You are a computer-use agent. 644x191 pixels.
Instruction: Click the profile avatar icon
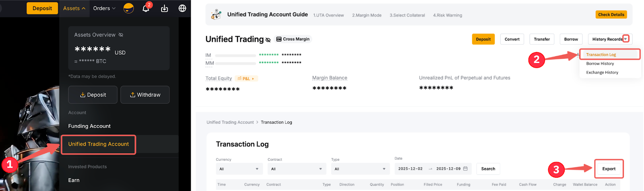tap(128, 8)
